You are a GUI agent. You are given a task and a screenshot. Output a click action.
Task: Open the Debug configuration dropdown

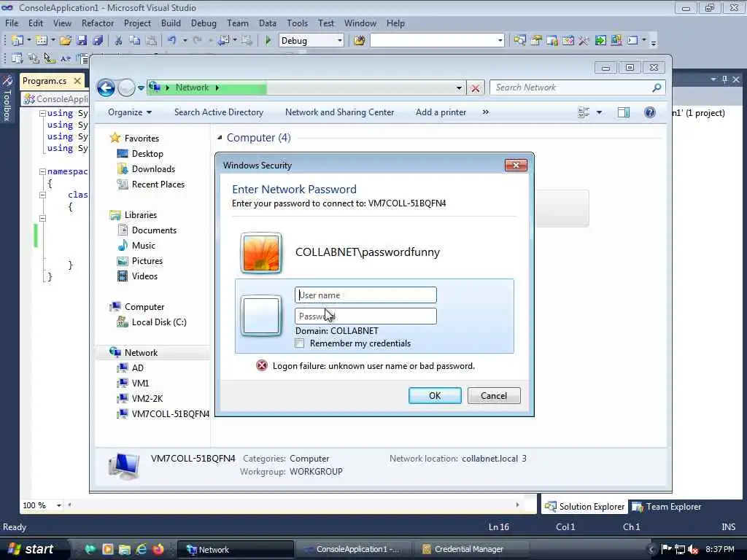pyautogui.click(x=340, y=41)
